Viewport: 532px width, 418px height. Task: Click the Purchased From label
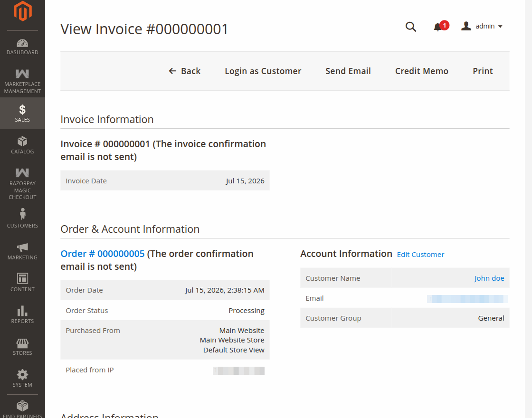click(x=93, y=331)
